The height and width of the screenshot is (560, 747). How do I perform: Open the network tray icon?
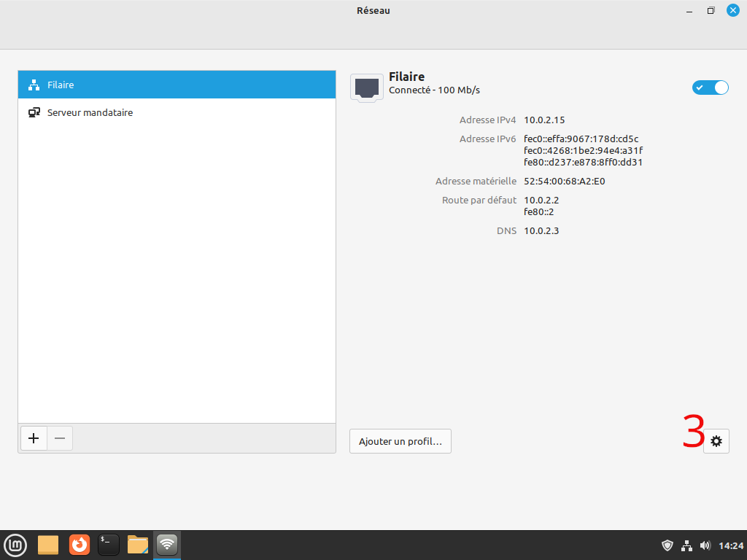pyautogui.click(x=686, y=545)
